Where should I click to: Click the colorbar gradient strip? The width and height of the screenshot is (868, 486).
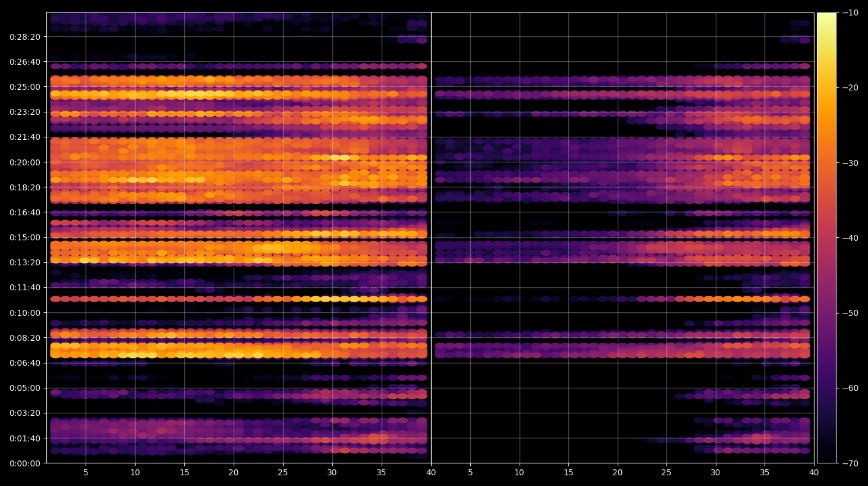click(826, 238)
